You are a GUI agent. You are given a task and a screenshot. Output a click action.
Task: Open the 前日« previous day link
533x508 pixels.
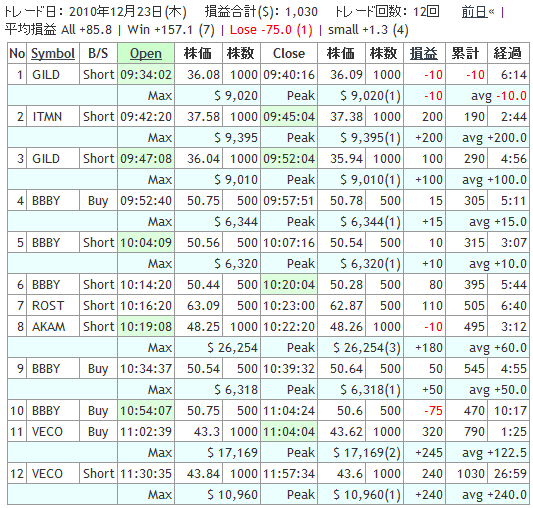[x=478, y=12]
